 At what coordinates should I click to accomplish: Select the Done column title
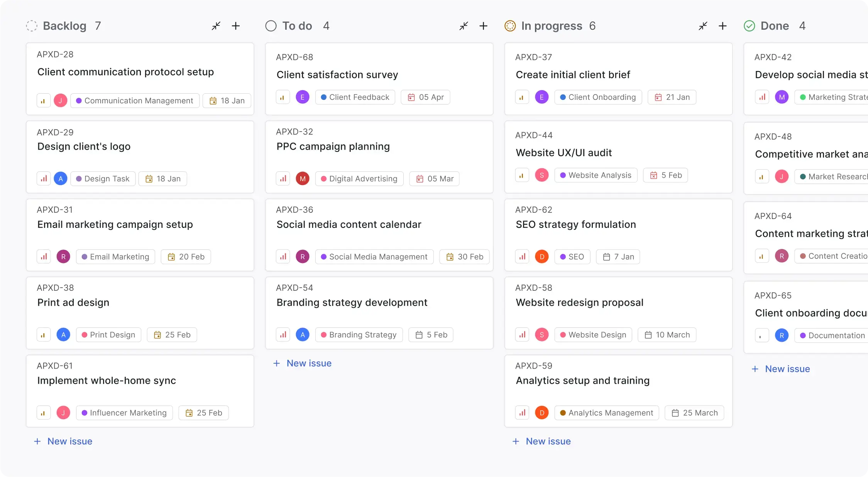click(774, 25)
